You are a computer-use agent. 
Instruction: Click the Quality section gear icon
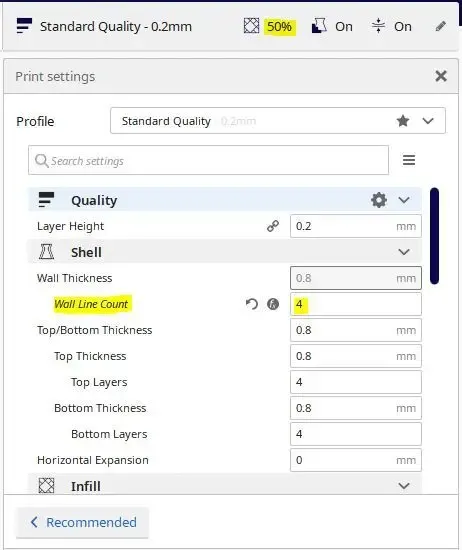tap(379, 200)
